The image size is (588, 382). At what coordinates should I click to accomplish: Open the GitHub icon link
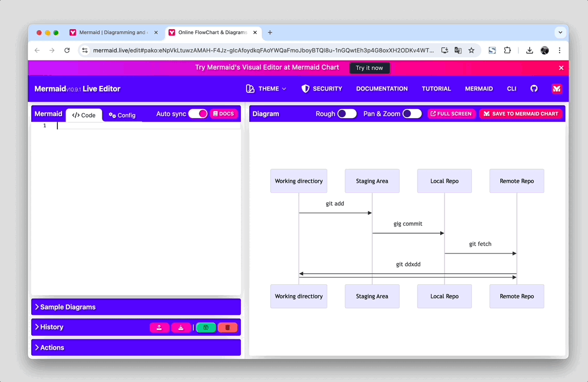pos(534,88)
